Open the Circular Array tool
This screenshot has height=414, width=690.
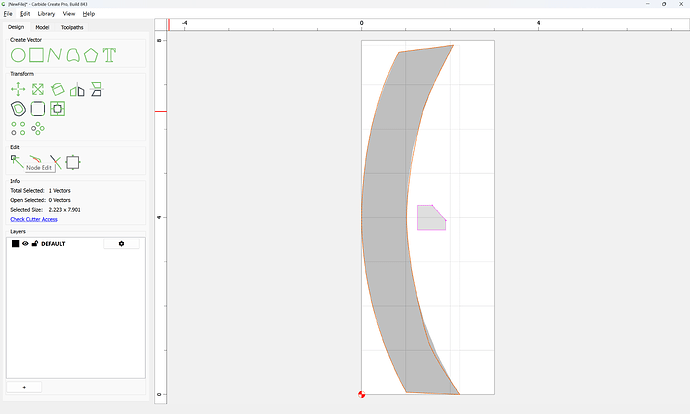38,128
